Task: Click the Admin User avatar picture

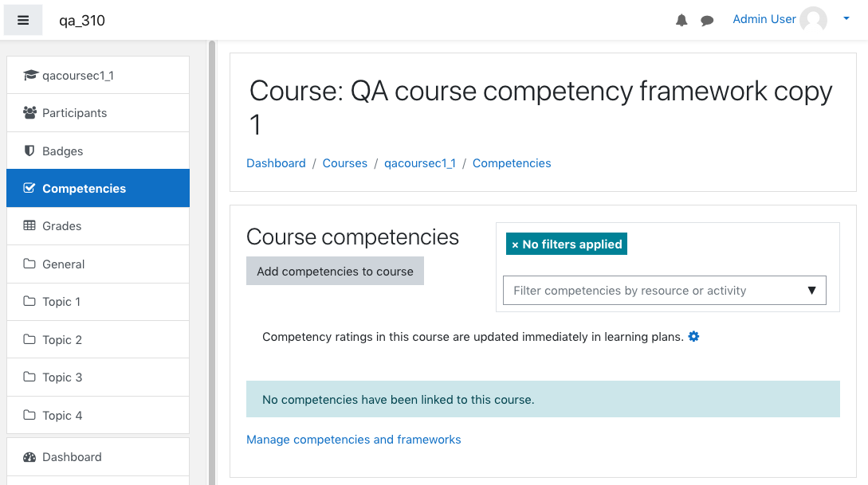Action: [x=813, y=20]
